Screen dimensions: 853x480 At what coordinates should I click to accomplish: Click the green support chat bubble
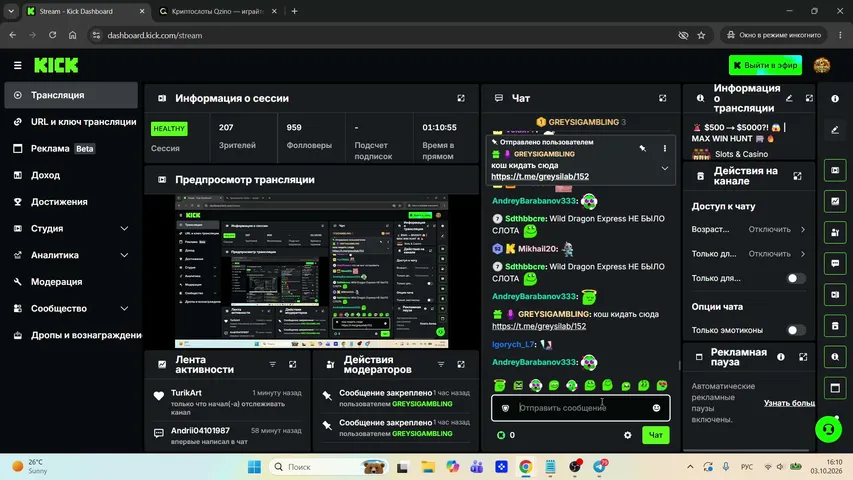pos(828,429)
